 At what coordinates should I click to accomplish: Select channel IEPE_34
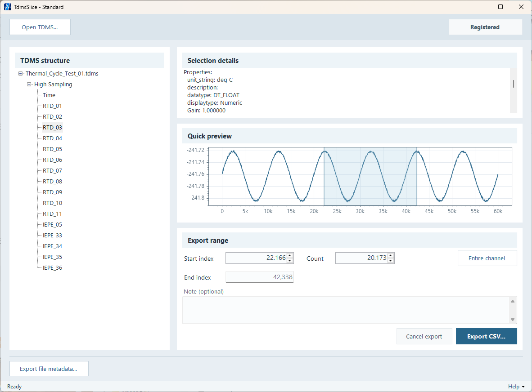[52, 246]
